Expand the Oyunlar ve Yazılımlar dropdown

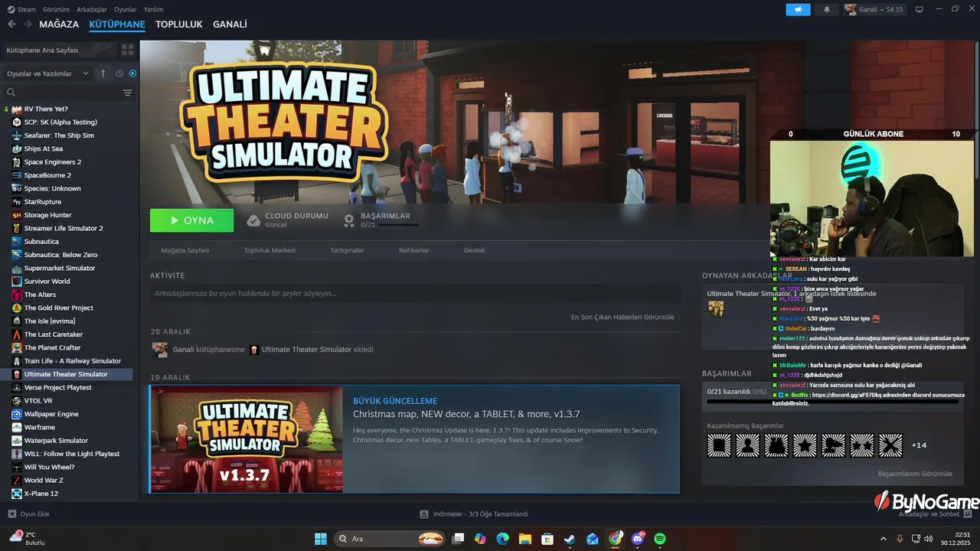[x=49, y=73]
